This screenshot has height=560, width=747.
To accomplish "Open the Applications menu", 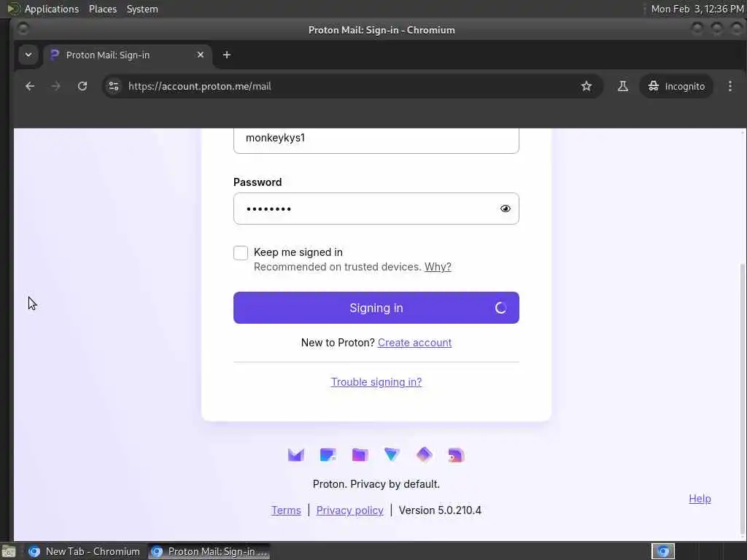I will 52,9.
